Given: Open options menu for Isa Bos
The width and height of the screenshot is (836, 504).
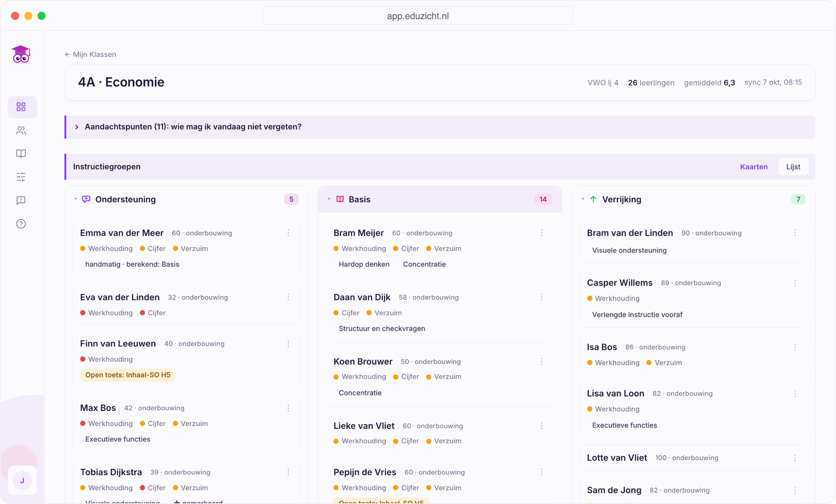Looking at the screenshot, I should pyautogui.click(x=795, y=347).
